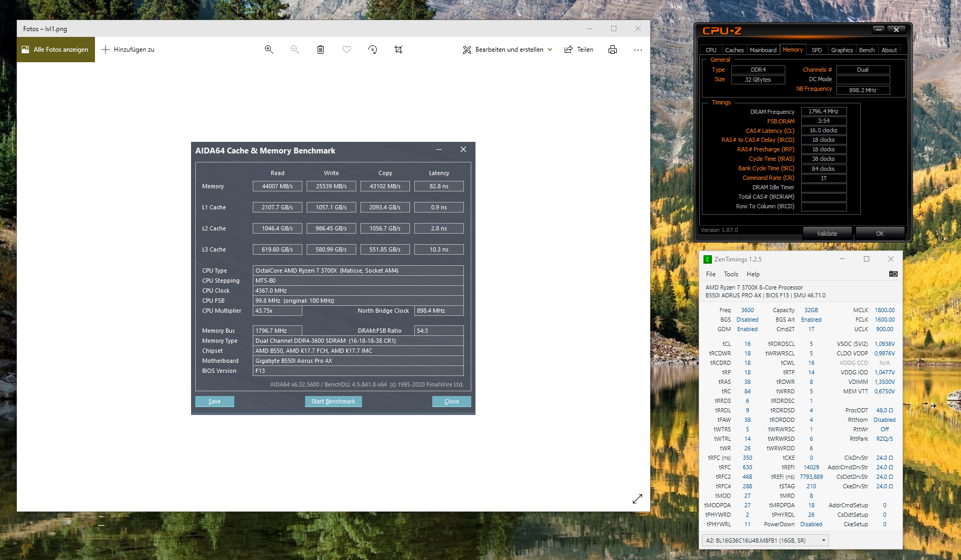The image size is (961, 560).
Task: Enter fullscreen with the diagonal arrows icon
Action: 638,499
